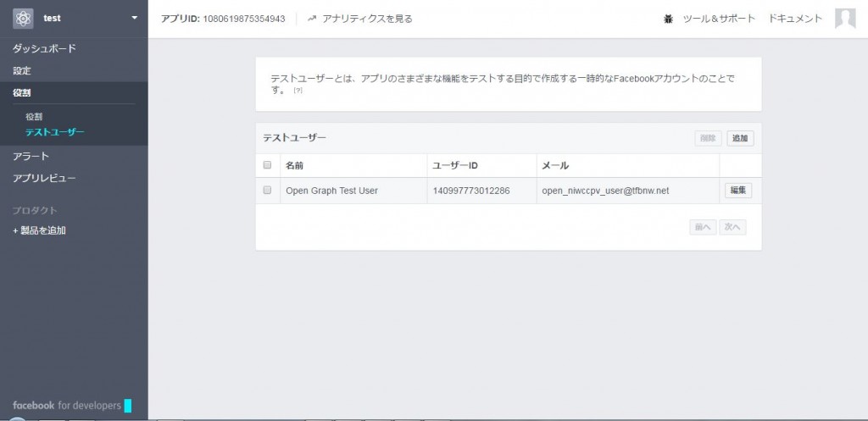Screen dimensions: 868x421
Task: Click the app ID 1080619875354943
Action: click(x=244, y=19)
